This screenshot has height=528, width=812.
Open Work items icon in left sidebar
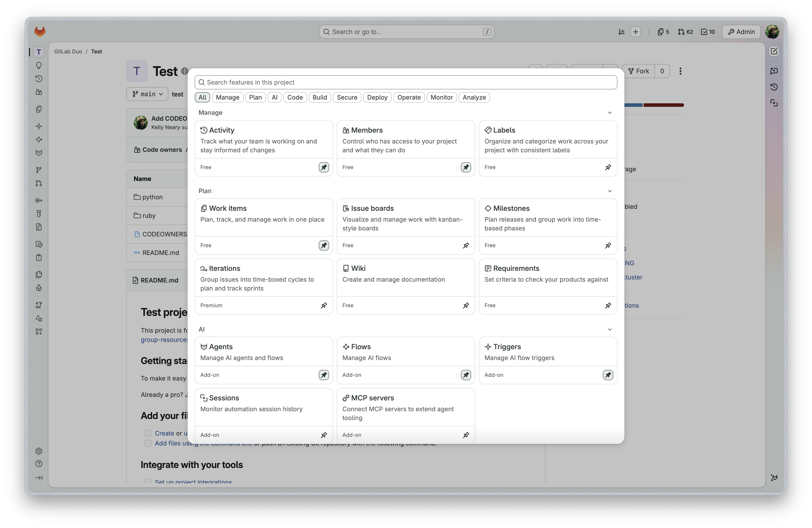[39, 109]
